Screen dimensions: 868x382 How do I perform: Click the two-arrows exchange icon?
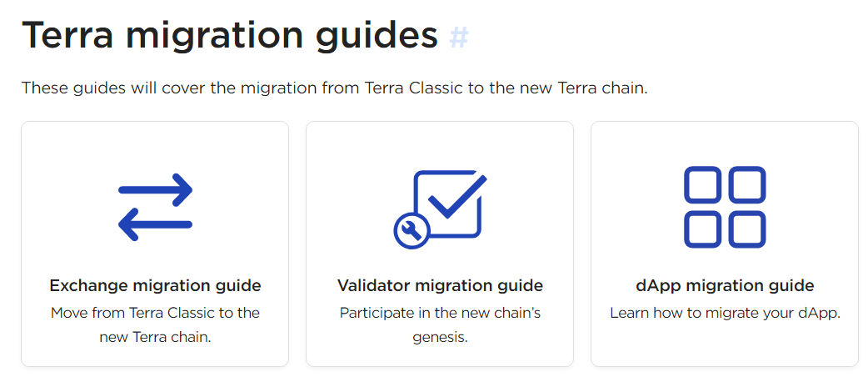[x=155, y=207]
